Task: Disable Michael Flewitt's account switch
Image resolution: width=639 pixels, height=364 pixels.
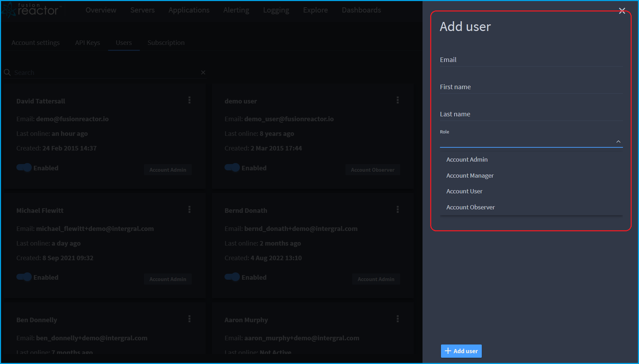Action: click(24, 277)
